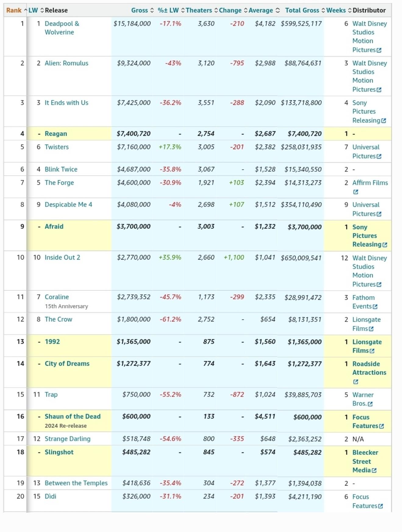Sort by Change column header
Viewport: 402px width, 532px height.
[233, 10]
